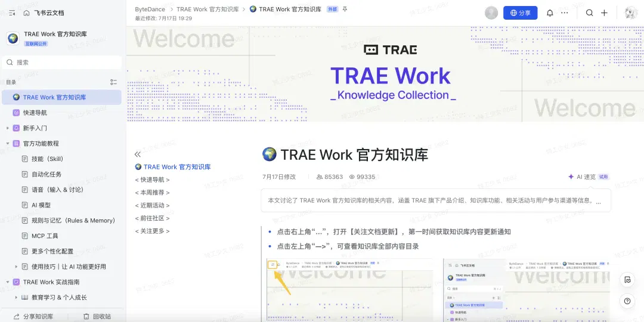Click the 互联网公开 tag in sidebar

point(36,44)
